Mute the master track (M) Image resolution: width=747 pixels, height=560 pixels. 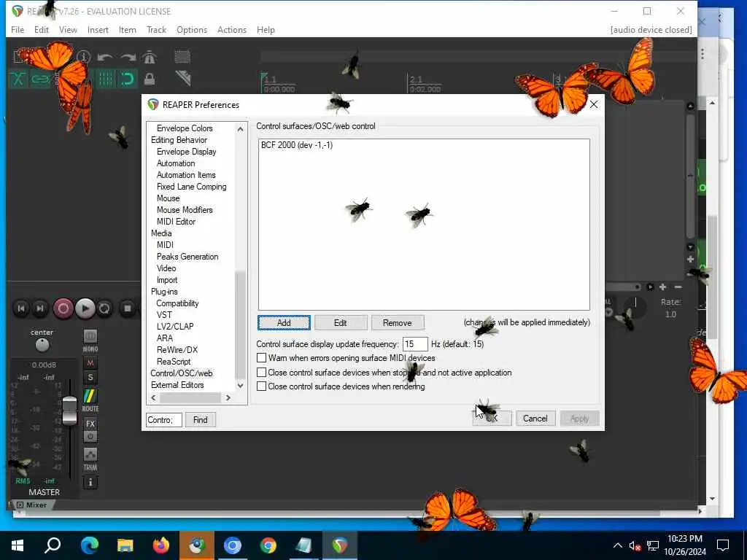click(90, 363)
